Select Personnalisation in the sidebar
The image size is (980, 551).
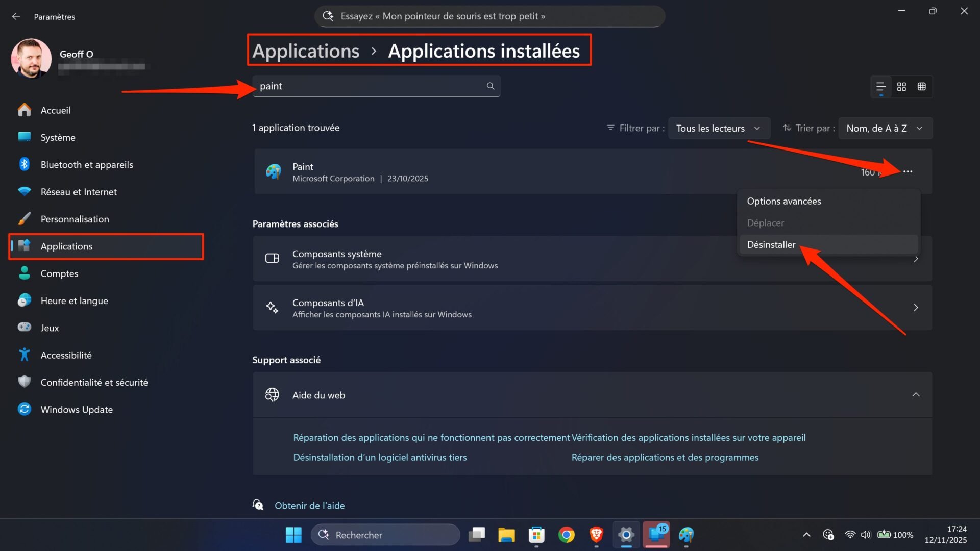click(75, 219)
